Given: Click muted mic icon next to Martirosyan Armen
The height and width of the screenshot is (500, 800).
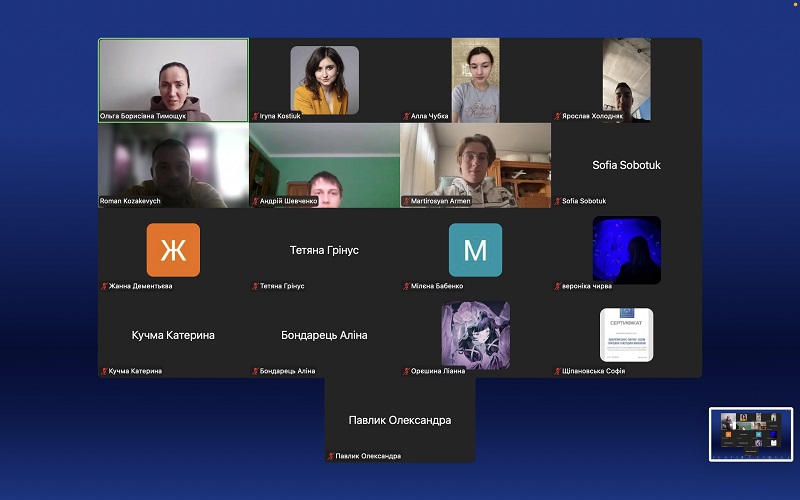Looking at the screenshot, I should coord(407,201).
